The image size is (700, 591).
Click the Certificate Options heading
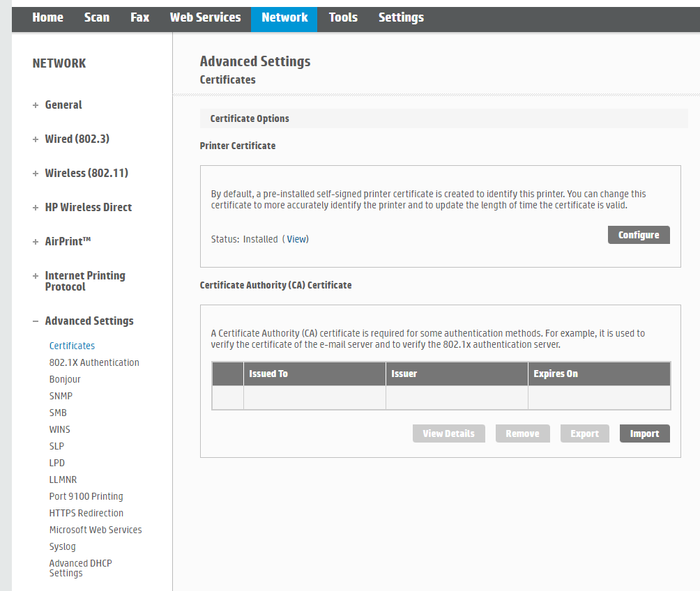(x=250, y=118)
